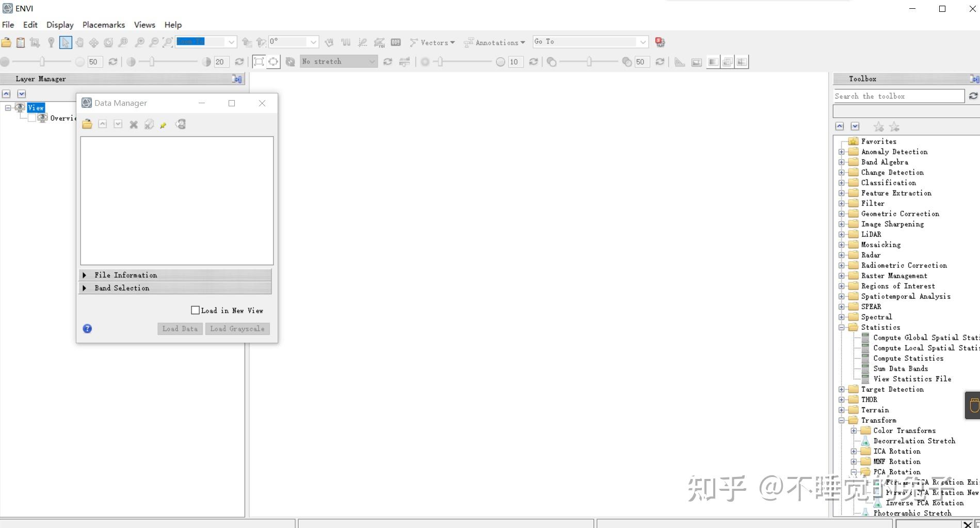Open the File menu
The image size is (980, 528).
pos(8,24)
